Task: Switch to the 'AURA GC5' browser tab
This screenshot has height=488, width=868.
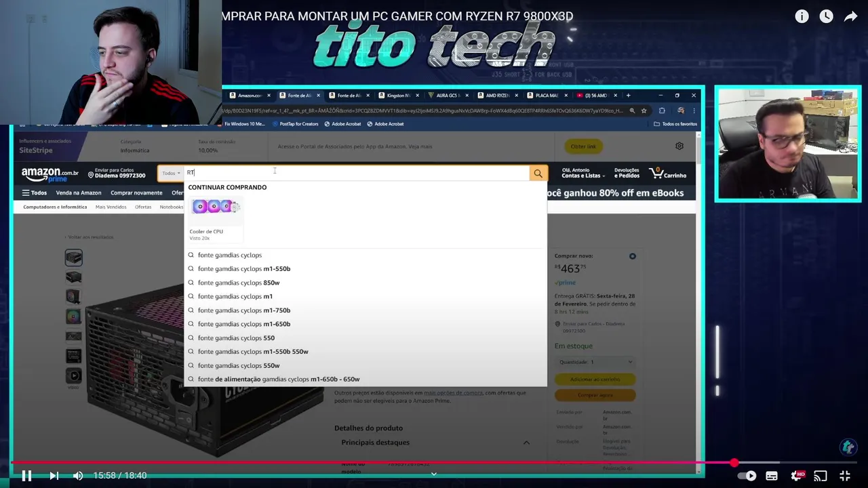Action: [x=448, y=96]
